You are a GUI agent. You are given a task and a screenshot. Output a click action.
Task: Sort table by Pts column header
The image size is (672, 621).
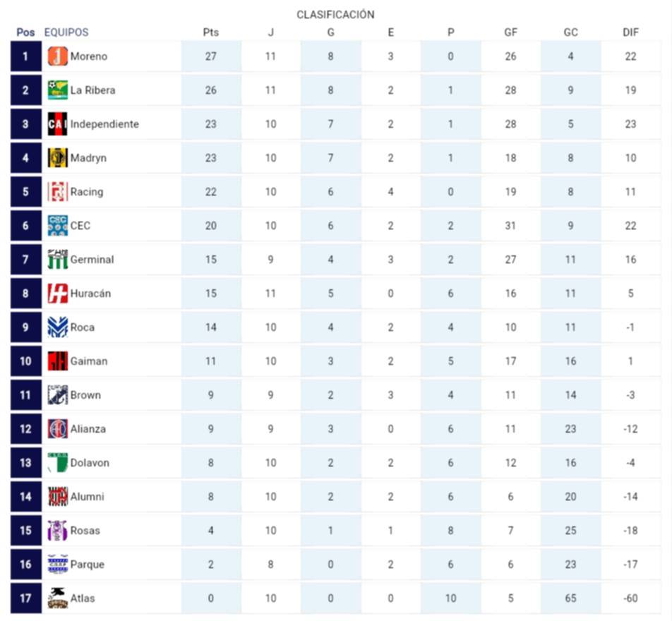click(210, 32)
